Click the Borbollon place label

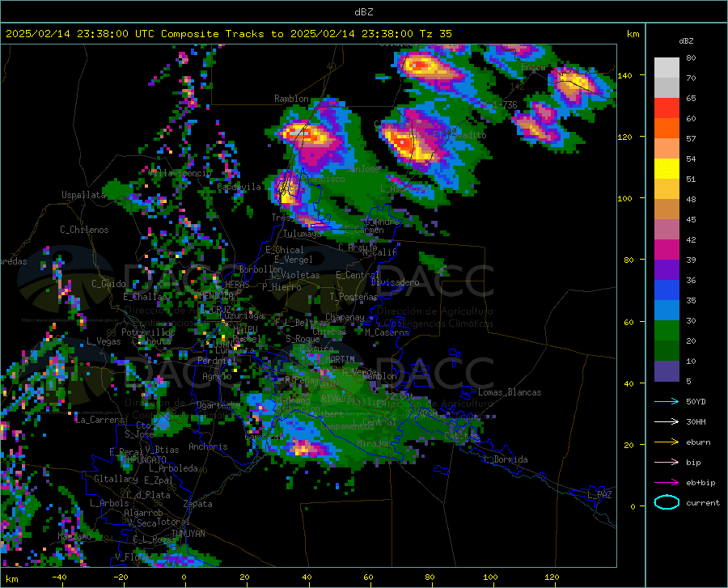pyautogui.click(x=260, y=269)
